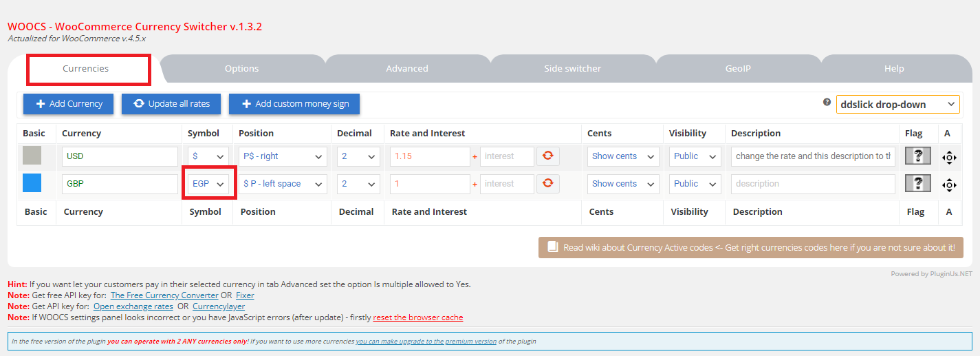Open the GBP Show cents dropdown
This screenshot has height=356, width=980.
tap(623, 184)
